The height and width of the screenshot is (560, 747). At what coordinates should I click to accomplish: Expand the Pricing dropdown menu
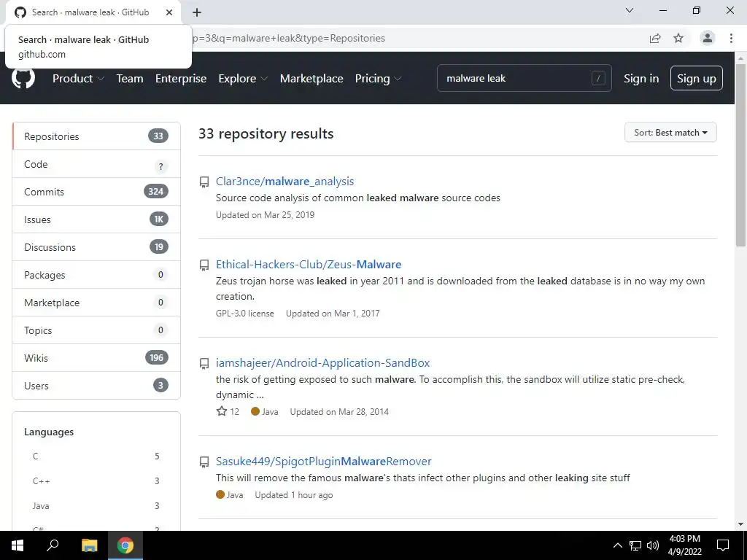(x=378, y=79)
